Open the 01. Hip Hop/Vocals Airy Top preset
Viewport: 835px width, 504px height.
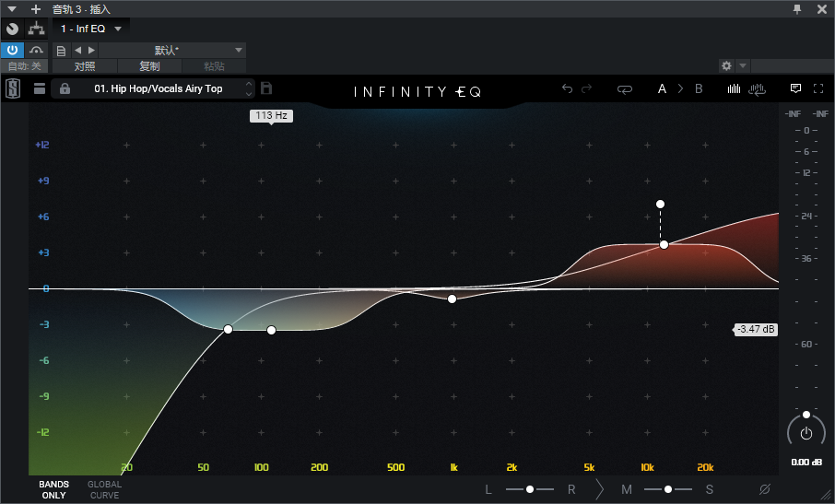point(159,88)
